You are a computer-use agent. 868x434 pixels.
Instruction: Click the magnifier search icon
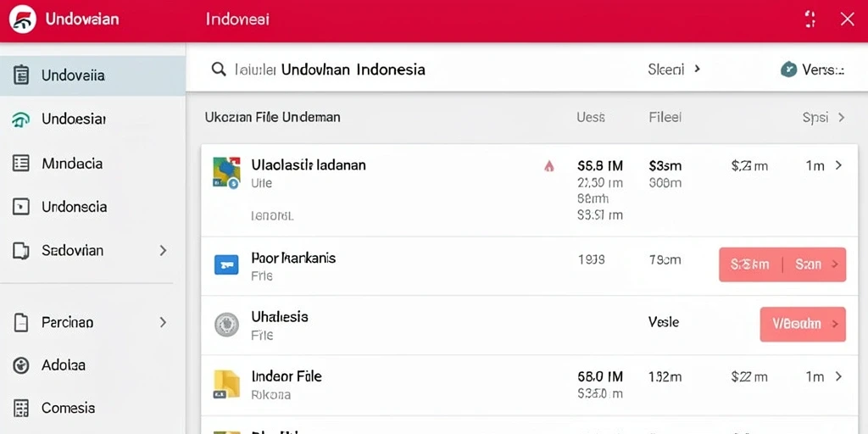point(219,70)
